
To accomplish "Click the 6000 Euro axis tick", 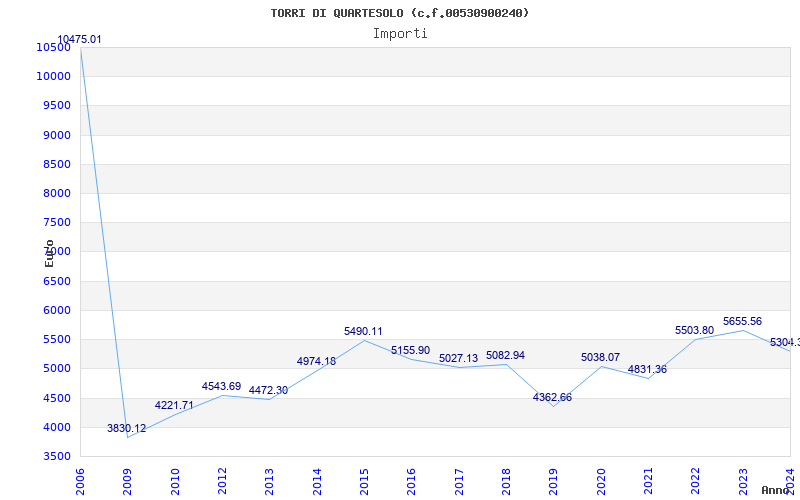I will tap(57, 310).
